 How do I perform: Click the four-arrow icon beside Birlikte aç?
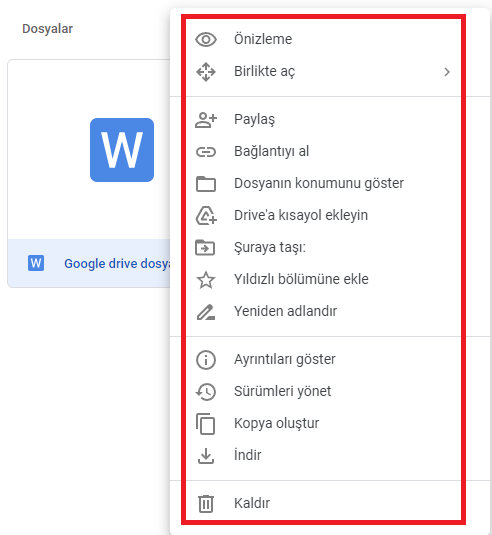(206, 72)
